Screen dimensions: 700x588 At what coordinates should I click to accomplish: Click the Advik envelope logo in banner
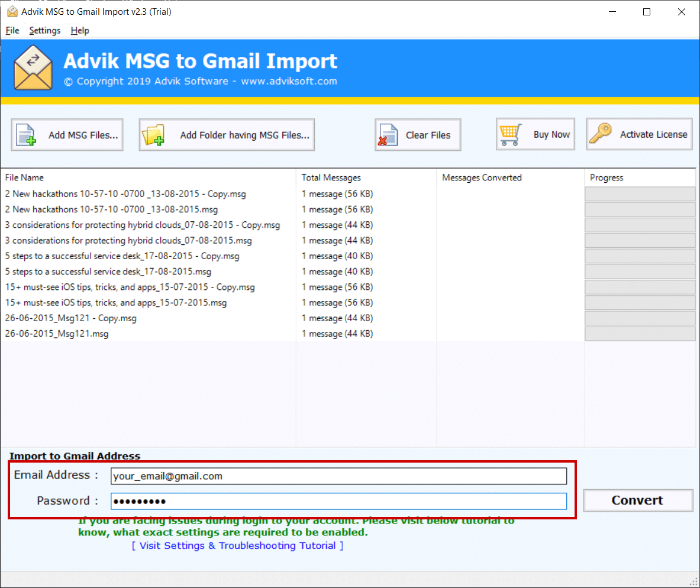pyautogui.click(x=33, y=67)
